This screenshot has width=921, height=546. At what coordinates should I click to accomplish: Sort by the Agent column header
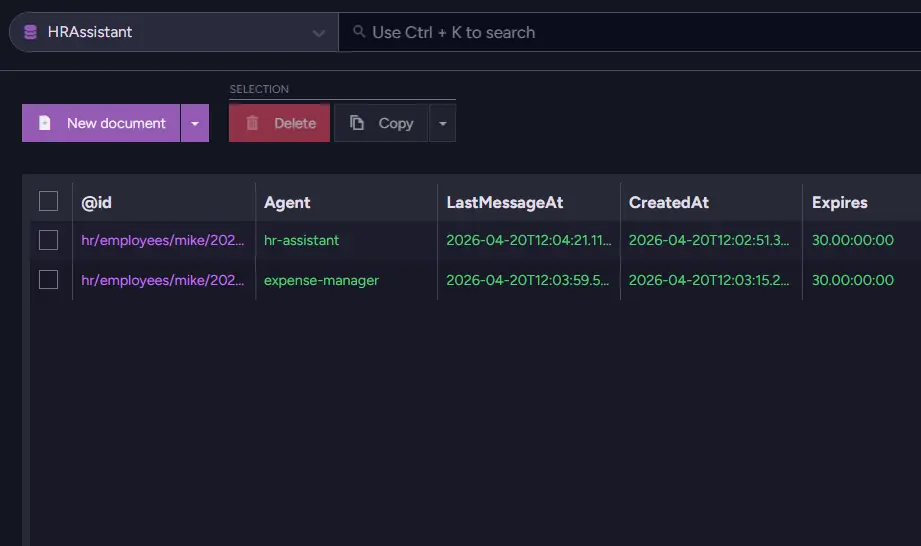(x=287, y=202)
